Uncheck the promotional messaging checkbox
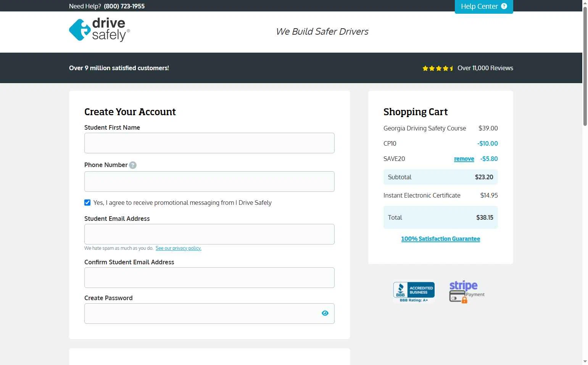588x365 pixels. 87,203
